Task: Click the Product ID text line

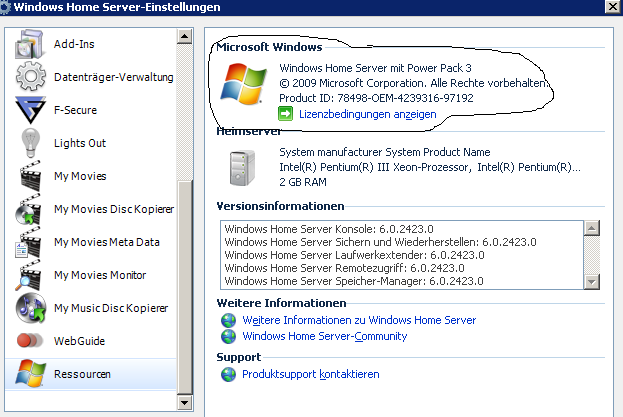Action: tap(376, 98)
